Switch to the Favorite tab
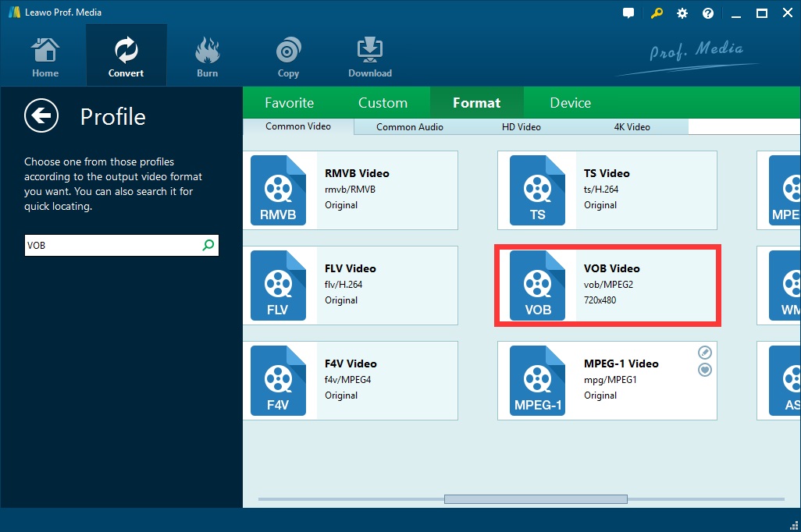The height and width of the screenshot is (532, 801). coord(289,103)
